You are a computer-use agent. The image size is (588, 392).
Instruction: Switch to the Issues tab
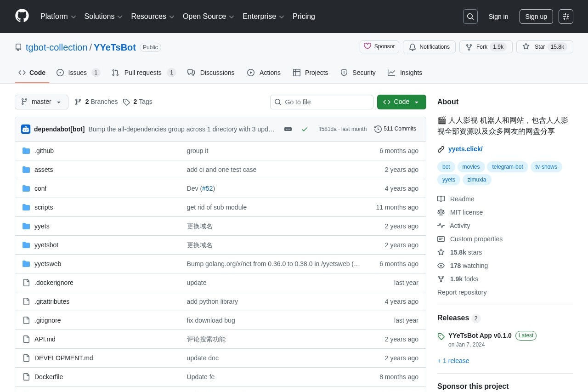[78, 73]
